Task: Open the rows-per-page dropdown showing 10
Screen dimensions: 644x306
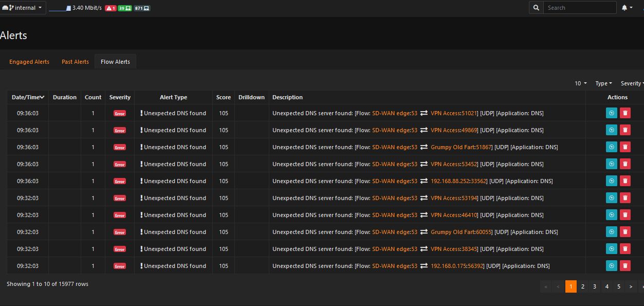Action: (x=580, y=83)
